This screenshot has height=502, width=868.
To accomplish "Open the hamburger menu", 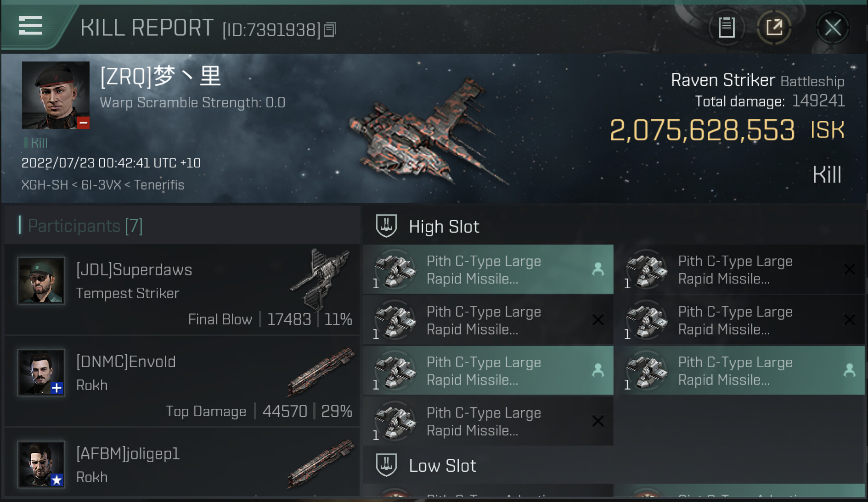I will pos(30,25).
